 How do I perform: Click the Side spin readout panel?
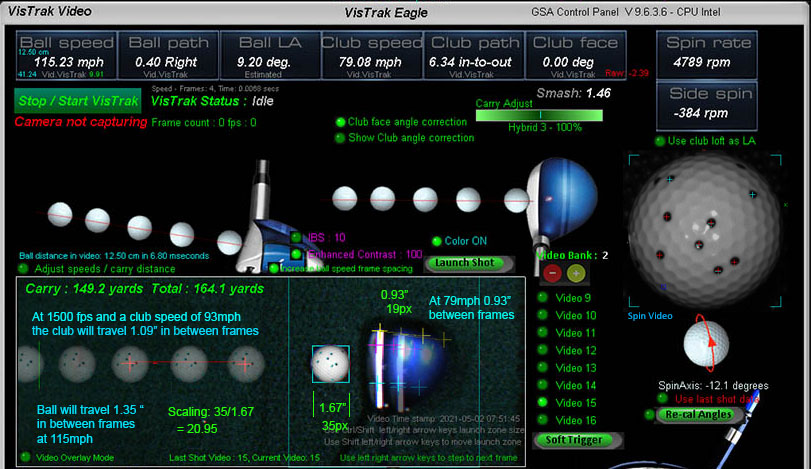pos(707,106)
